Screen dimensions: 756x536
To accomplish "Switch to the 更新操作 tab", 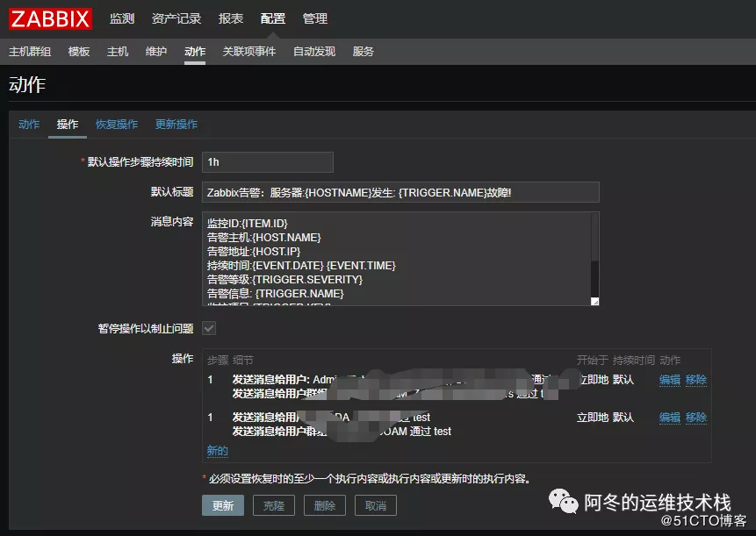I will [176, 125].
